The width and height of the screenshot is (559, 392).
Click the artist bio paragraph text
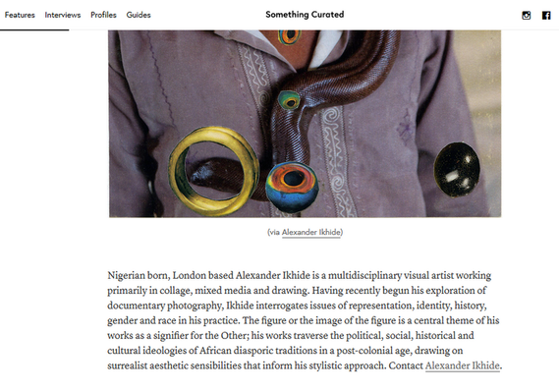[x=305, y=320]
